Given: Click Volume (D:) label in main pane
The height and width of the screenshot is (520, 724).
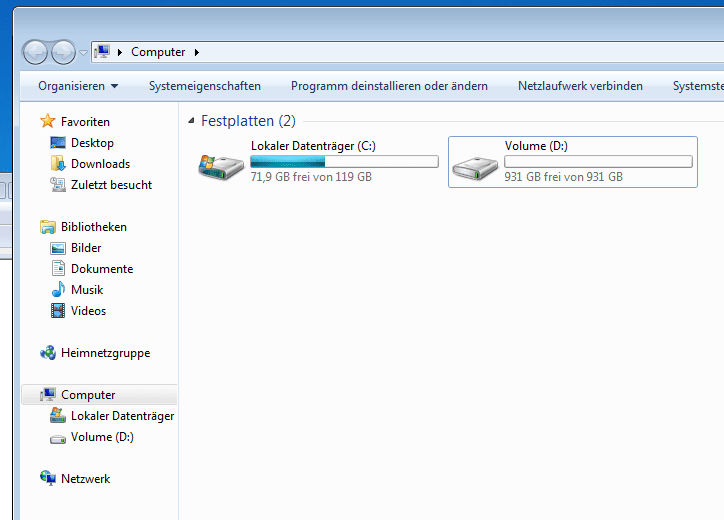Looking at the screenshot, I should 536,146.
